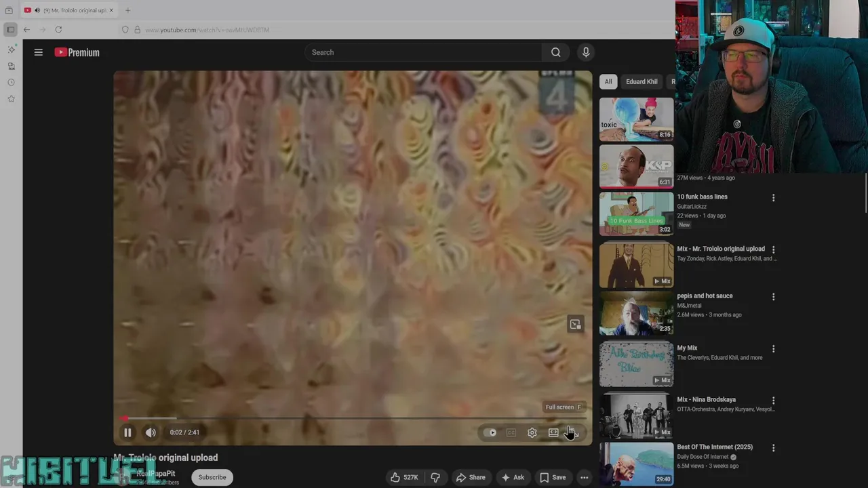Open the history clock sidebar icon

11,82
